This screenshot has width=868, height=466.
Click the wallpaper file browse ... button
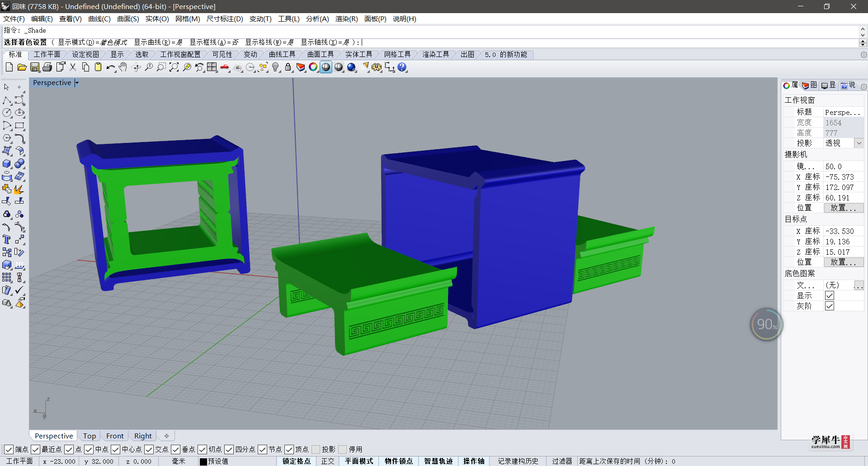(859, 285)
